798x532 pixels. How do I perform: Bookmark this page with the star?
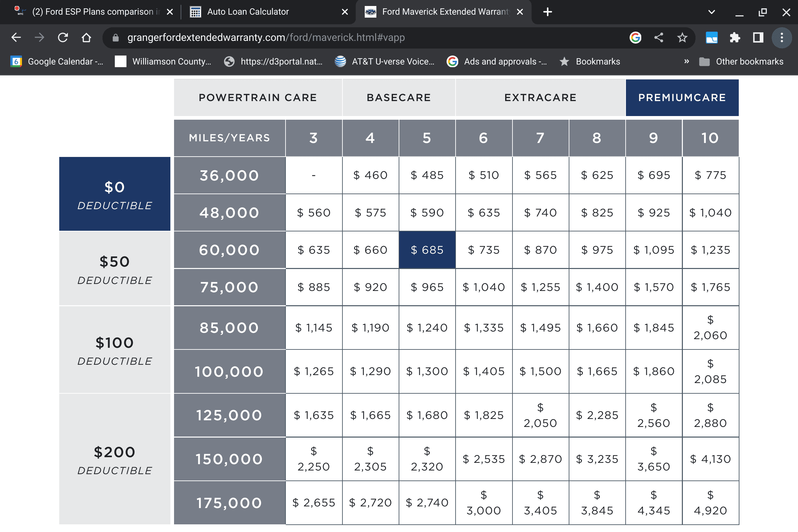tap(682, 37)
